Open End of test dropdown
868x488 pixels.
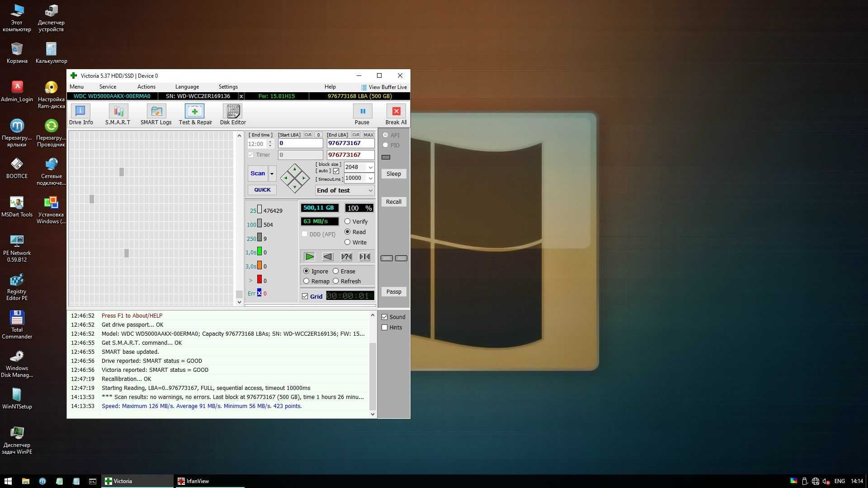[x=344, y=190]
